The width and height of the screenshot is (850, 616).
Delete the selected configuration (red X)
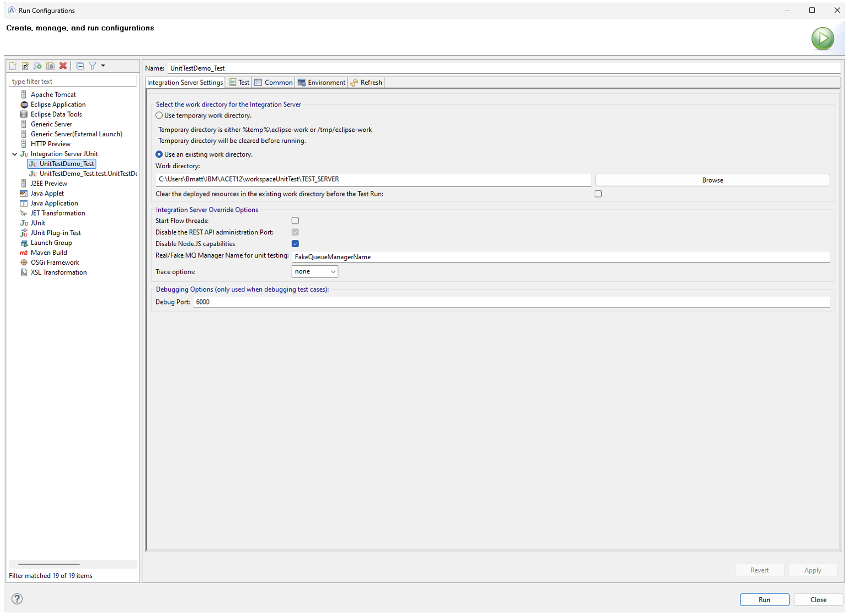click(63, 66)
